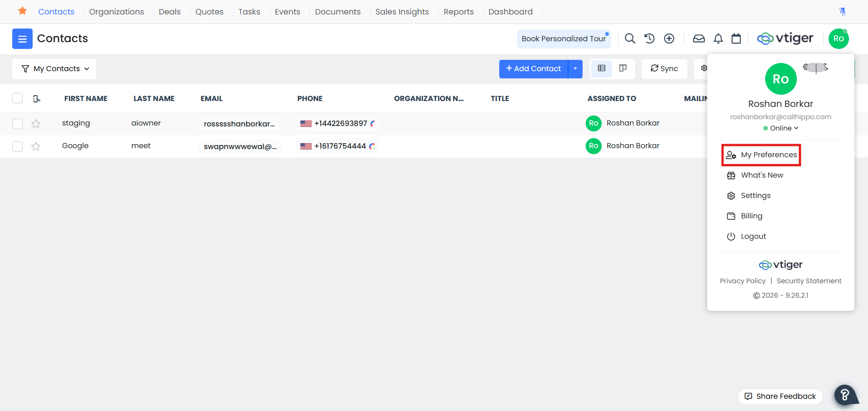Switch to list view icon
The image size is (868, 411).
(602, 68)
